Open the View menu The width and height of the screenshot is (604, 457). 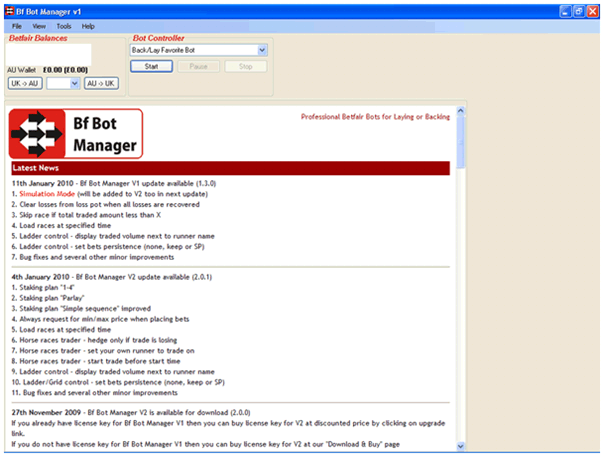coord(39,26)
